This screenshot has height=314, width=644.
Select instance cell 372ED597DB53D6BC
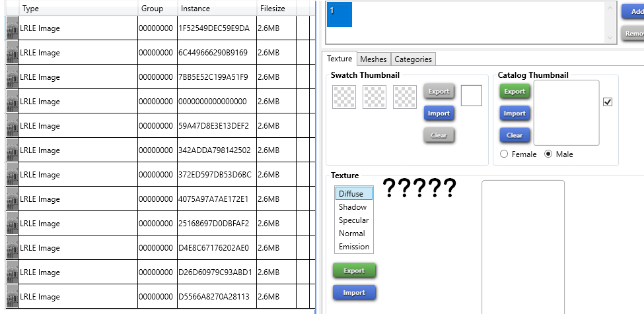click(217, 174)
